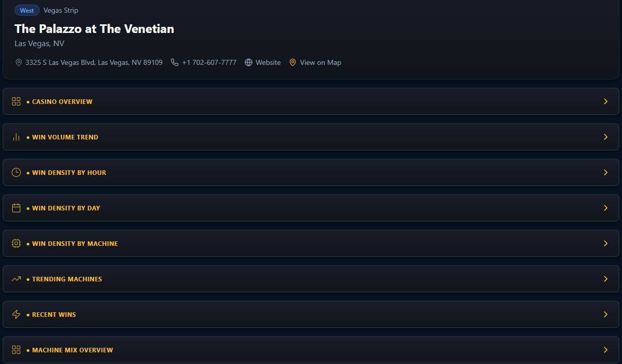Select the West region badge
This screenshot has height=364, width=622.
click(27, 10)
